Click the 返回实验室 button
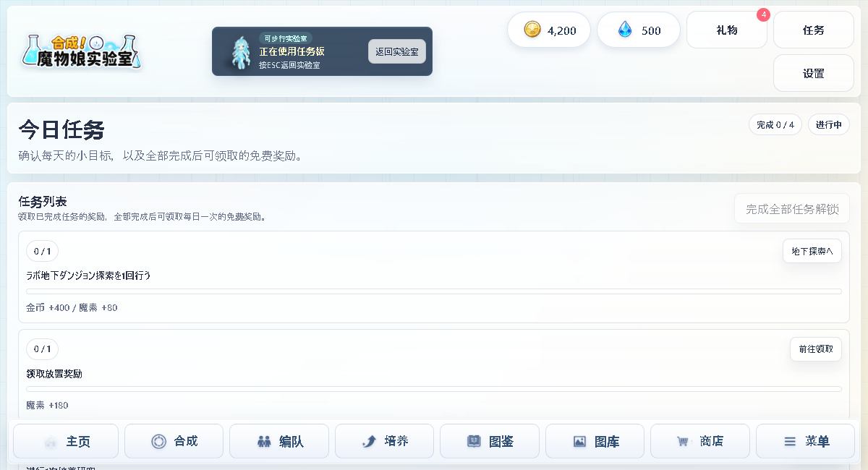This screenshot has width=868, height=470. 397,51
